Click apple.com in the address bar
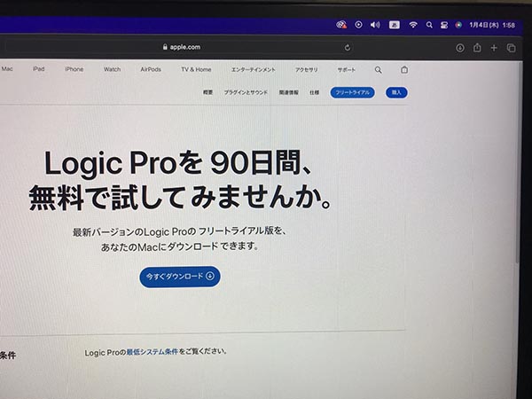Image resolution: width=532 pixels, height=399 pixels. pyautogui.click(x=185, y=47)
